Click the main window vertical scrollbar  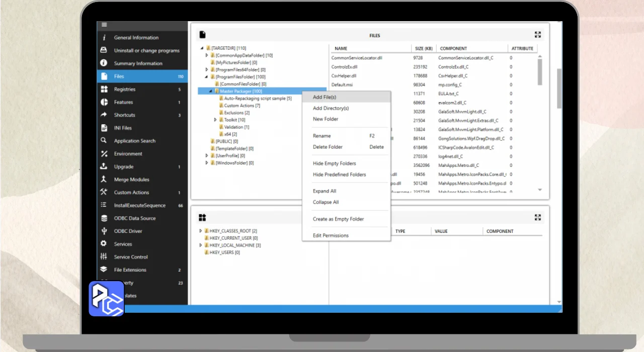point(559,88)
